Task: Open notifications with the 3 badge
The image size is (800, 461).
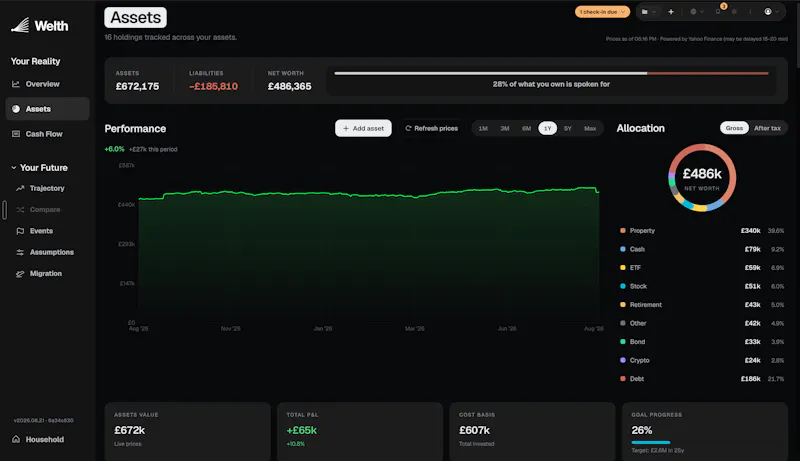Action: click(719, 11)
